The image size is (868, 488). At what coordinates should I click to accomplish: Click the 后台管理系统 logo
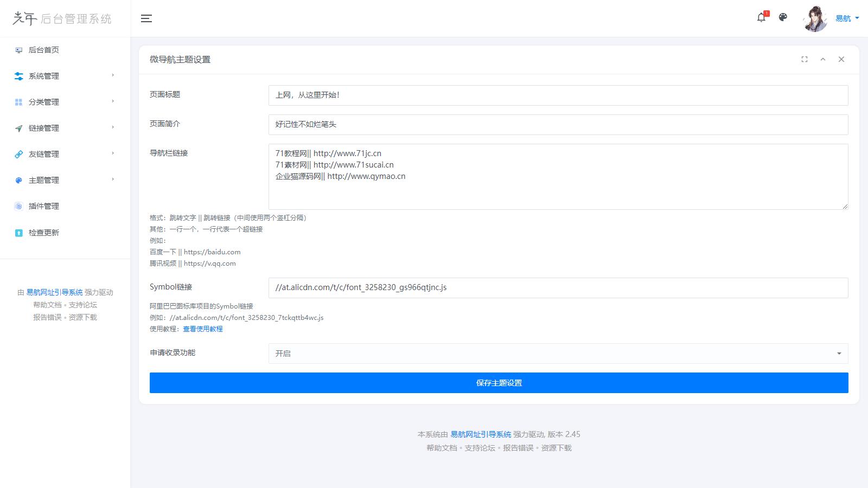(x=62, y=18)
